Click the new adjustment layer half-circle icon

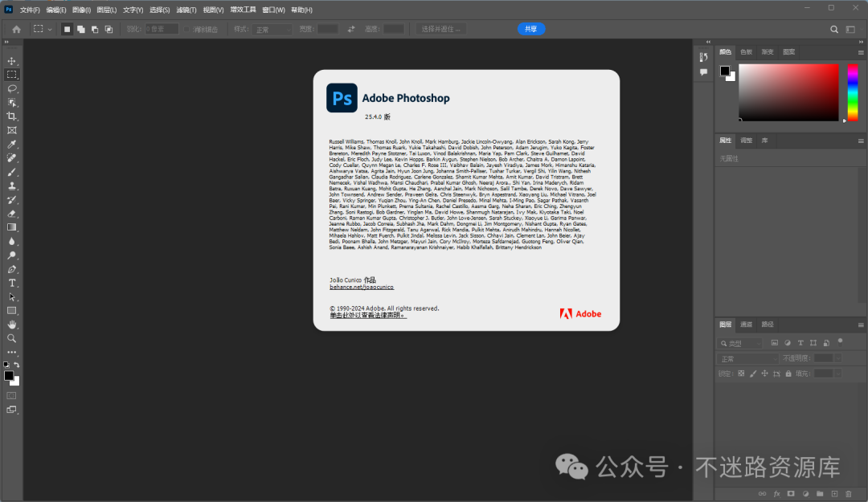coord(805,494)
